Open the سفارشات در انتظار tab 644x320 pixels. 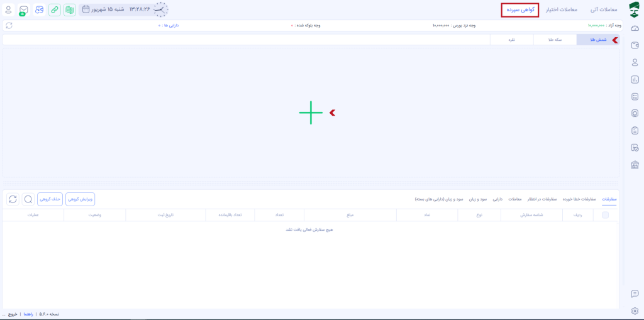(542, 199)
